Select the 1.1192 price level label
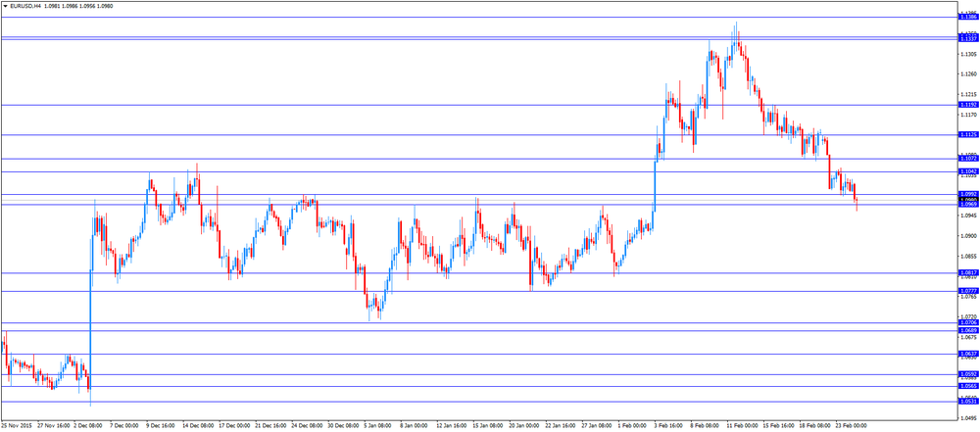Image resolution: width=980 pixels, height=432 pixels. 968,105
